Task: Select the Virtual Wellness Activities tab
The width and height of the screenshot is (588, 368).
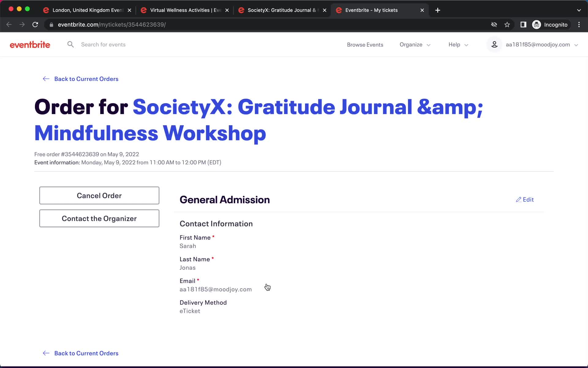Action: [185, 10]
